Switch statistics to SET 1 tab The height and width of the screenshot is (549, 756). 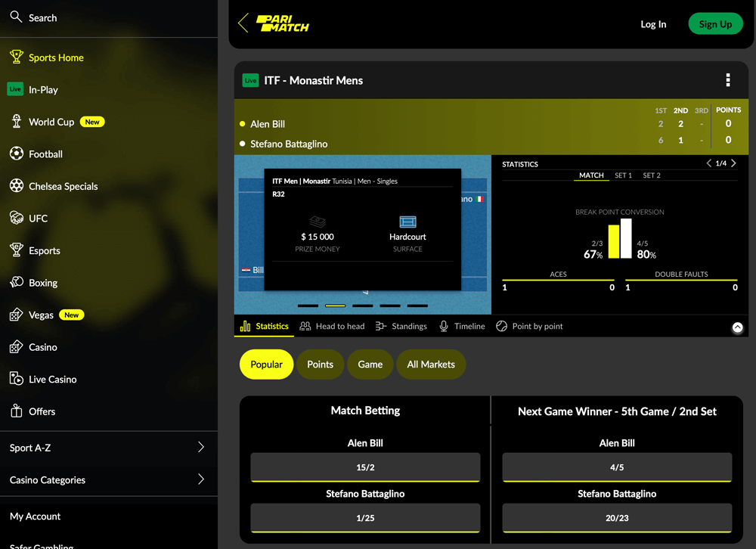coord(623,175)
